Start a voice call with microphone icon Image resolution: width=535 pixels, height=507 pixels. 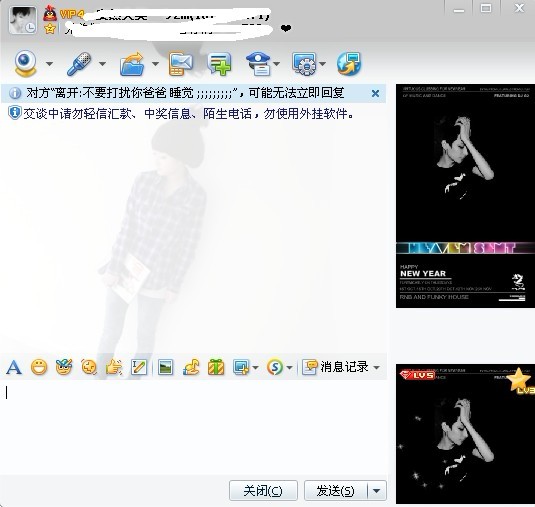tap(79, 63)
